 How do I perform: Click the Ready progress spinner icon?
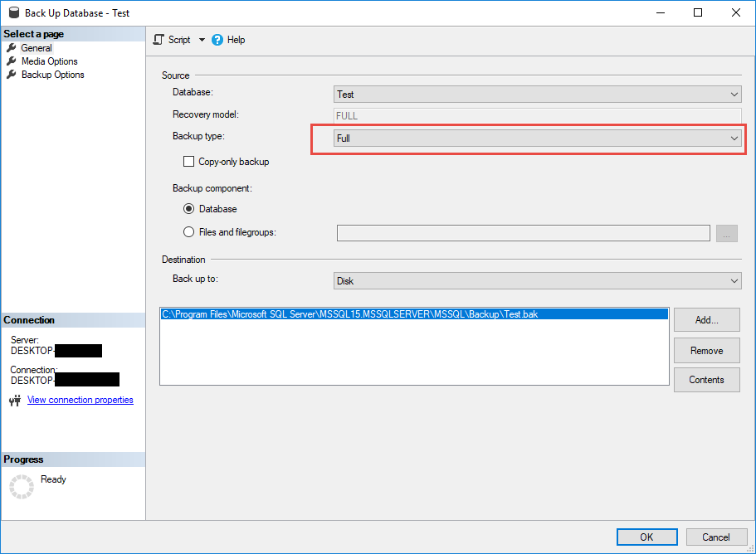tap(22, 487)
